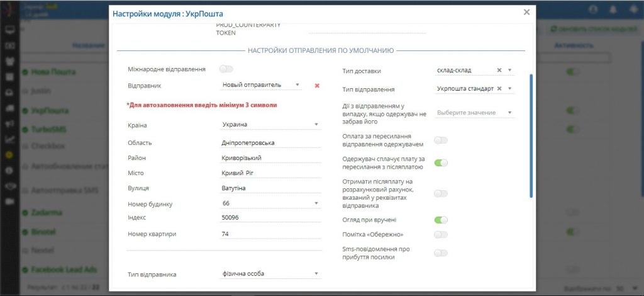
Task: Open the monitor icon in left sidebar
Action: click(x=10, y=30)
